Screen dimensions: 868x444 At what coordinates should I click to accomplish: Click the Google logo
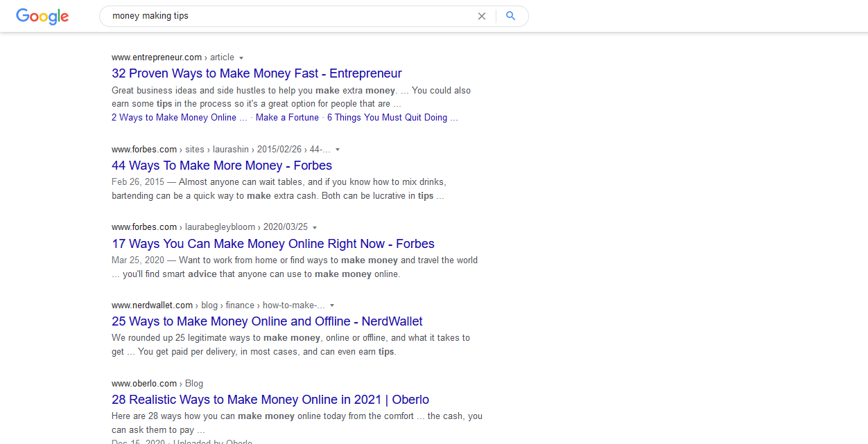coord(42,16)
